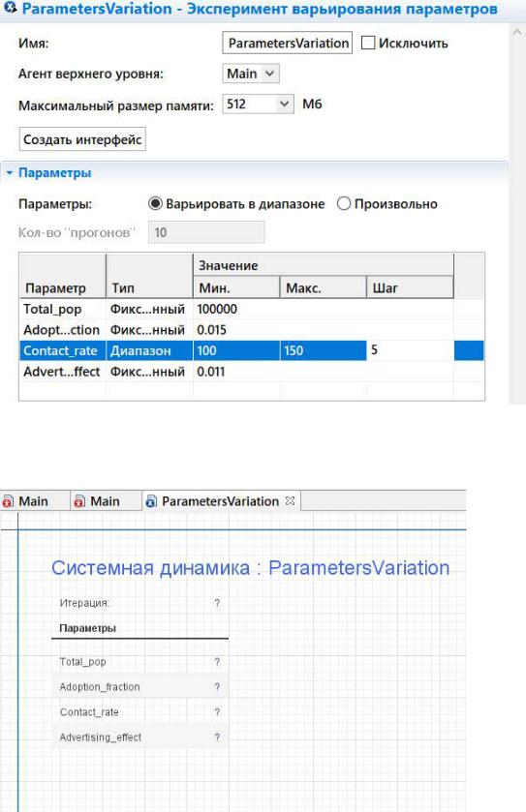The height and width of the screenshot is (812, 526).
Task: Click the ParametersVariation tab's experiment icon
Action: point(151,501)
